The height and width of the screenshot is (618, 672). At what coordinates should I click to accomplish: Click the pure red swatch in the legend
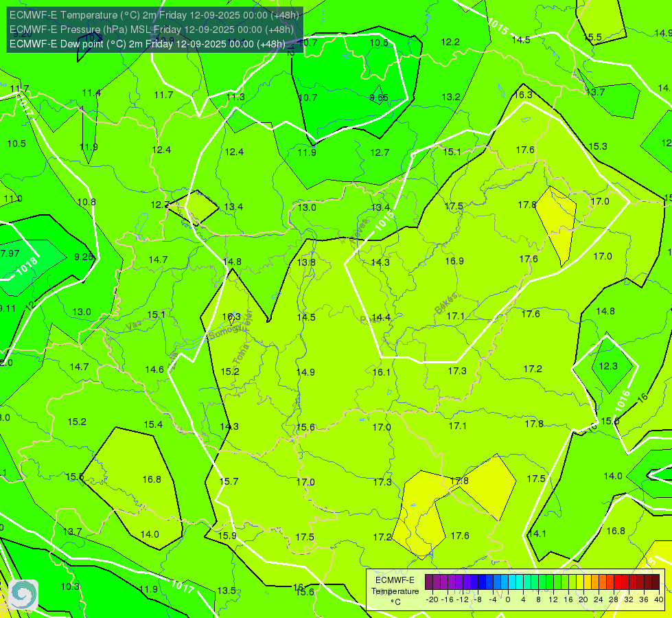(x=618, y=582)
